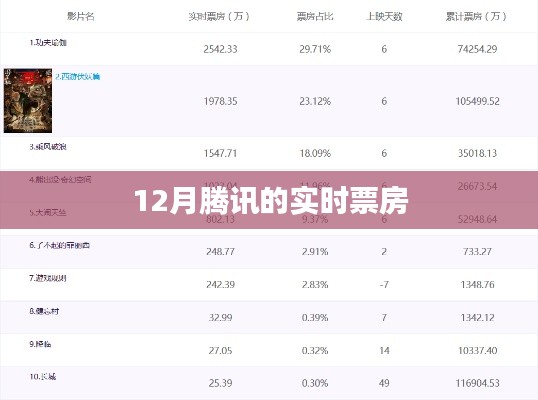Click the share percentage 0.30%

315,383
